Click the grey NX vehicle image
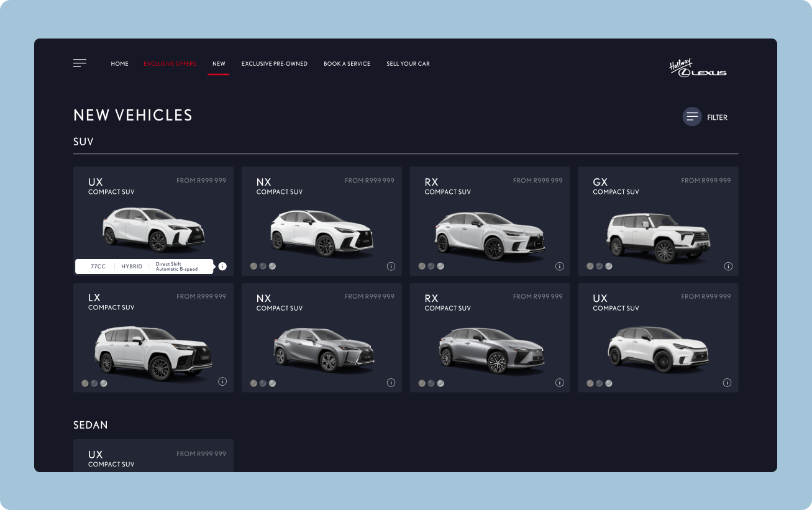The image size is (812, 510). (324, 350)
